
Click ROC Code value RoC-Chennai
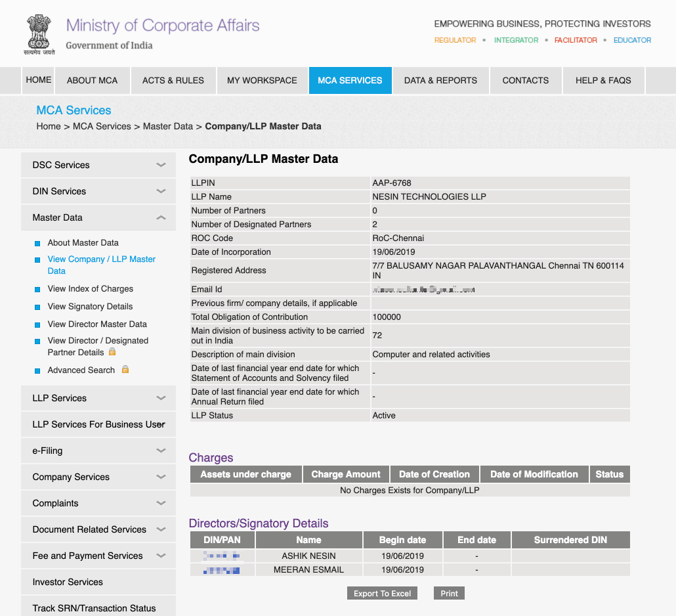coord(398,238)
